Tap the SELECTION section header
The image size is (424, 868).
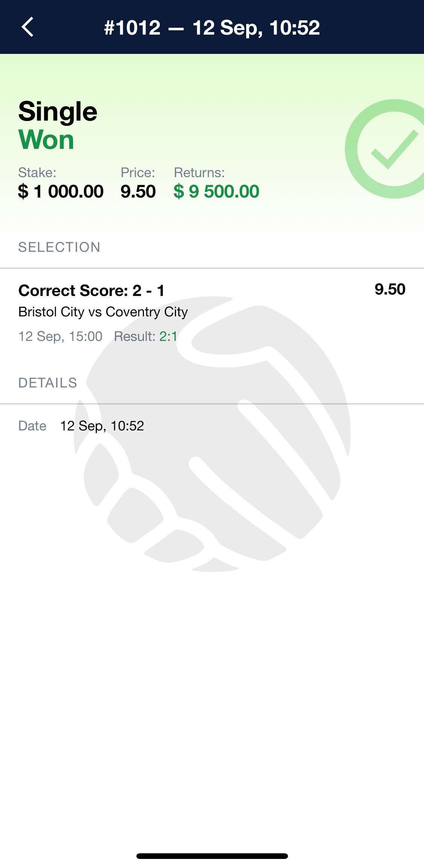coord(59,247)
